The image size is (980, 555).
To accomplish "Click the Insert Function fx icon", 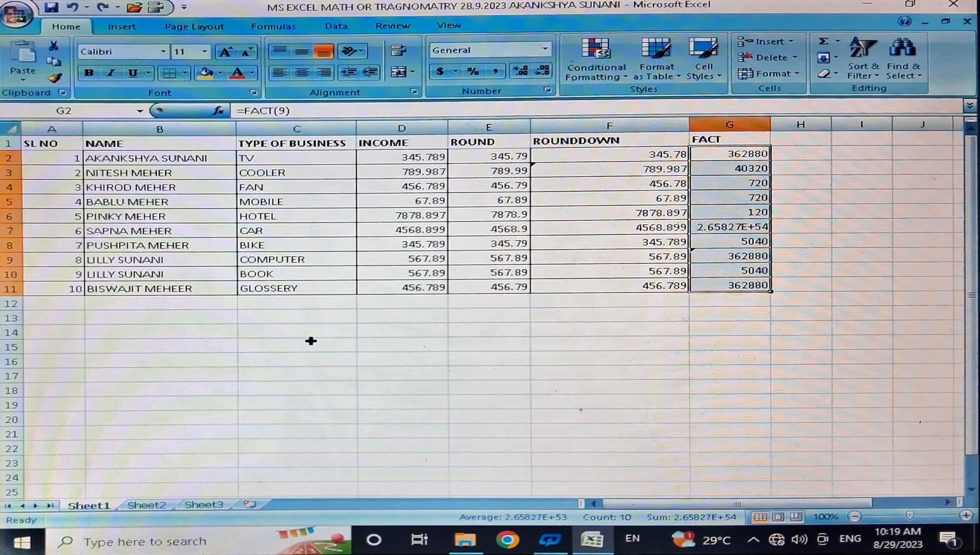I will (x=218, y=111).
